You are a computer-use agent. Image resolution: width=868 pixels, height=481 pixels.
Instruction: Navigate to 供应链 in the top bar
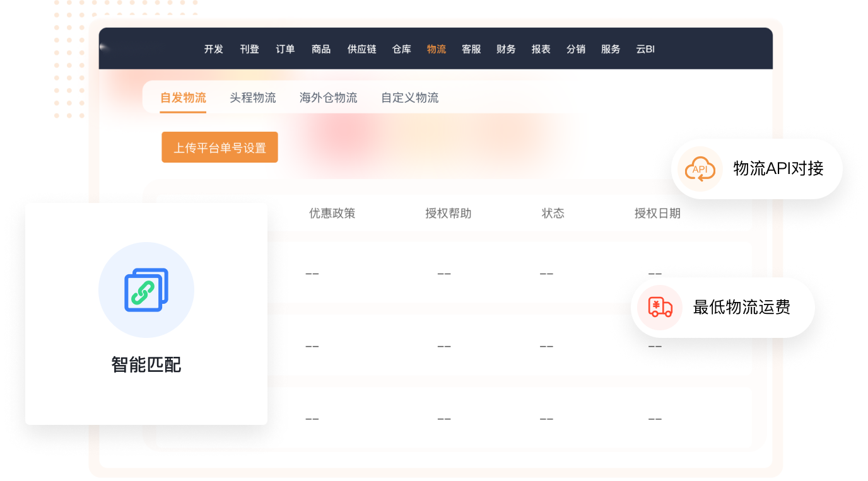pyautogui.click(x=361, y=49)
